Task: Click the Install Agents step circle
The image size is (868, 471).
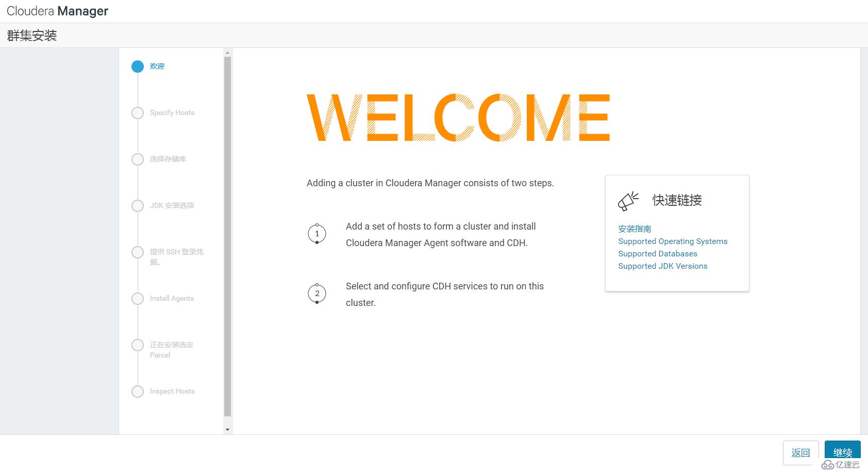Action: [x=138, y=299]
